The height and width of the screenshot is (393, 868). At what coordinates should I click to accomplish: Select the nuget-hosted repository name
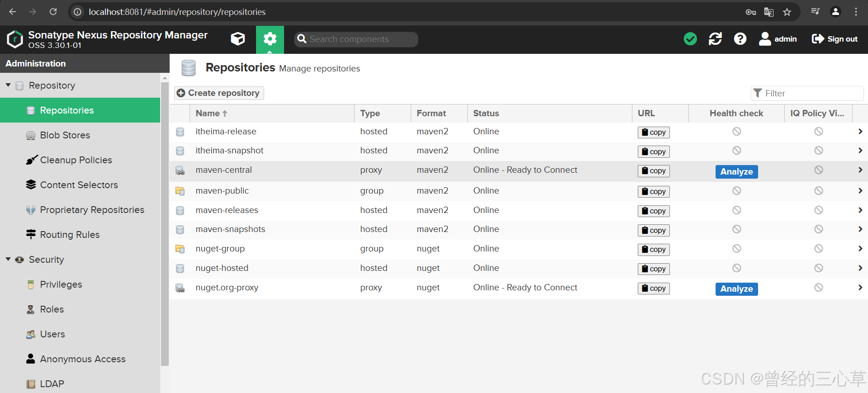[x=222, y=268]
